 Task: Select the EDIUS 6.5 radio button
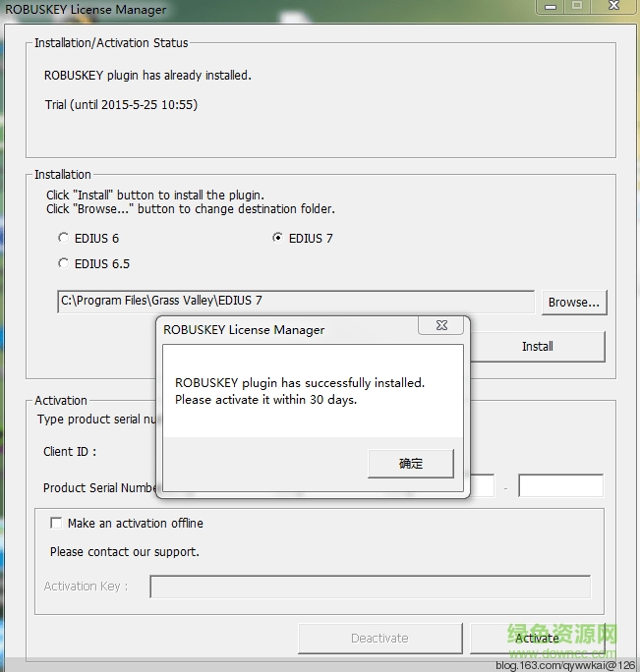tap(64, 263)
